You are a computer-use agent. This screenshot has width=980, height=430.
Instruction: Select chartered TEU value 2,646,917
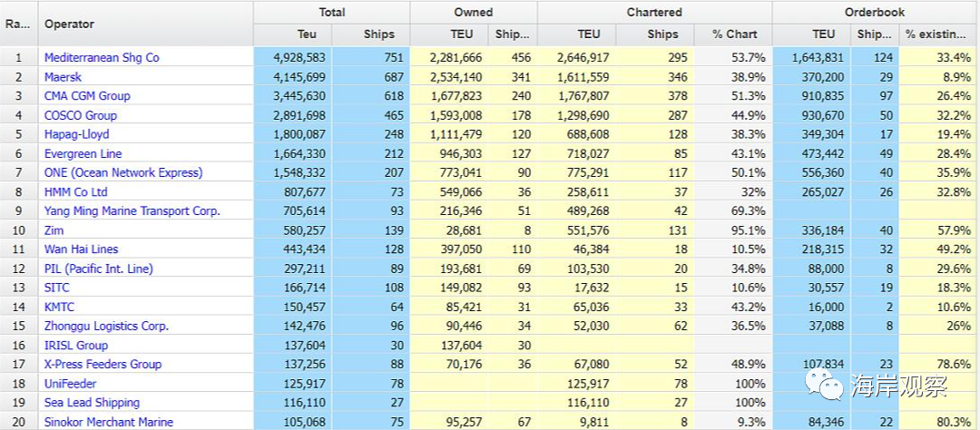tap(583, 57)
